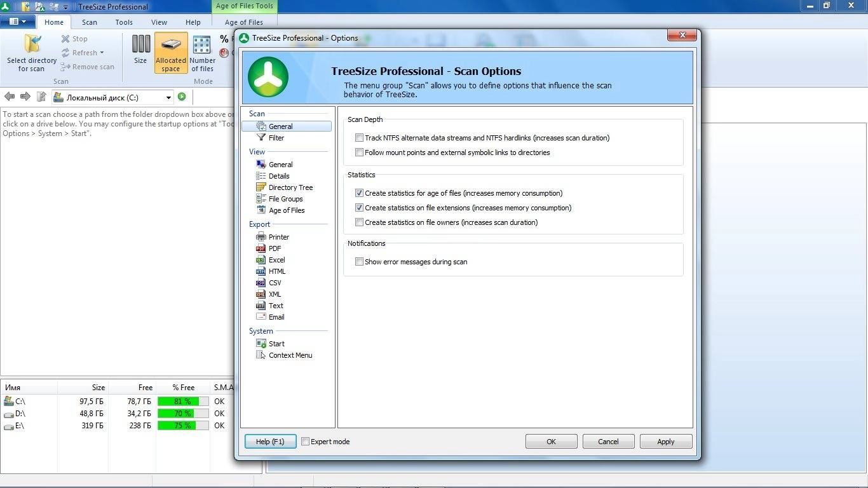
Task: Open the Details options page
Action: [278, 176]
